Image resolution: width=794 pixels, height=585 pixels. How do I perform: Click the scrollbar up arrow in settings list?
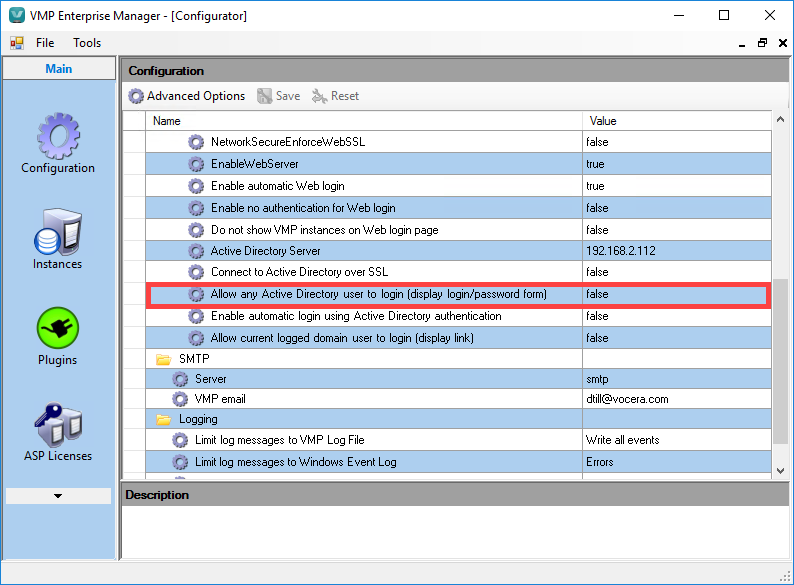[780, 120]
